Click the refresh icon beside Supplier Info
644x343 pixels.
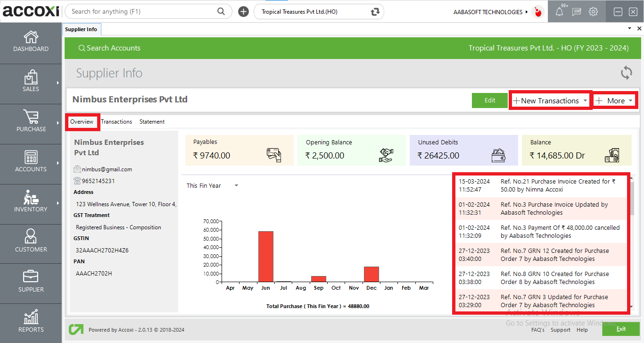click(626, 73)
